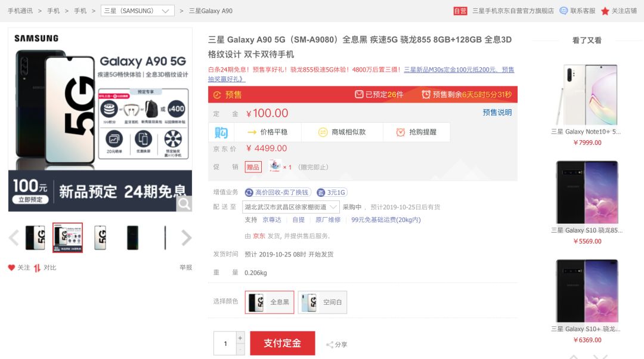The width and height of the screenshot is (644, 359).
Task: Click the 高价回收-卖了换钱 service tag
Action: (x=278, y=192)
